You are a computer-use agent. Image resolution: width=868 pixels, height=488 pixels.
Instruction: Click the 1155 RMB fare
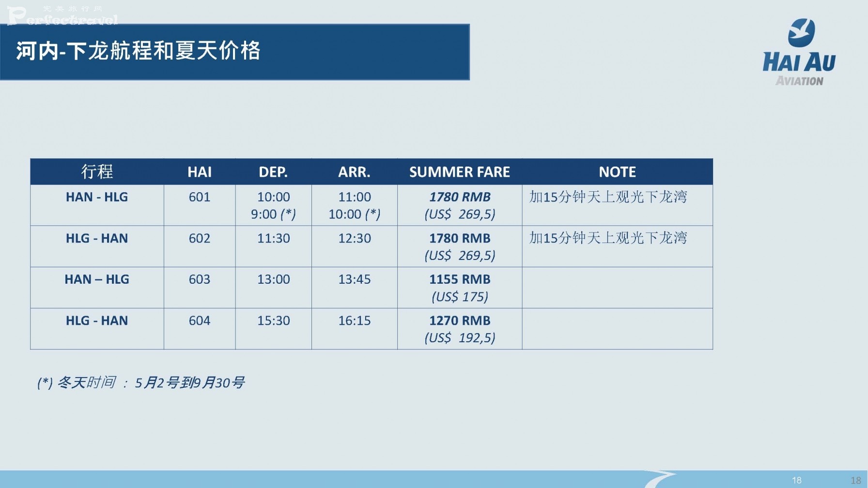pyautogui.click(x=460, y=279)
